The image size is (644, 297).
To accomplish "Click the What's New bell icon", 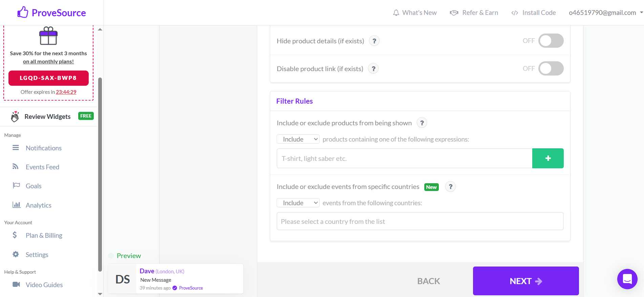I will [x=396, y=13].
